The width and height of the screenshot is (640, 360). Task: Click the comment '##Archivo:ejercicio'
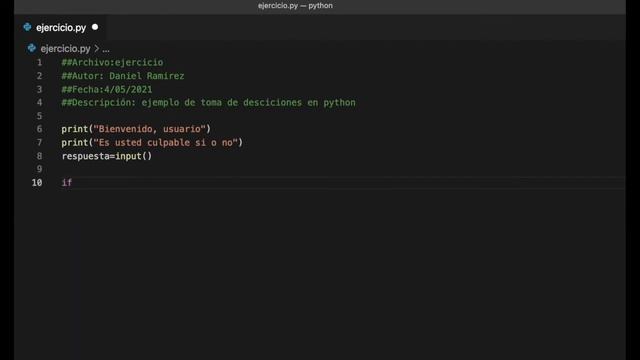point(112,62)
